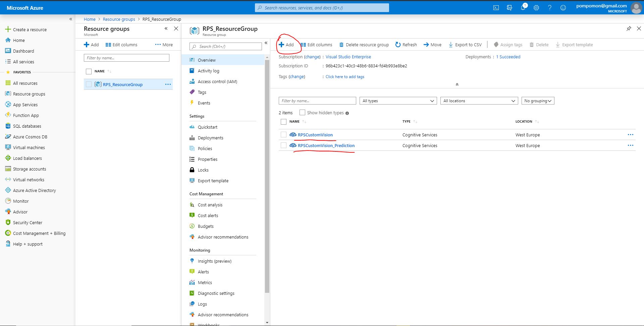Screen dimensions: 644x326
Task: Open the All locations dropdown
Action: 479,101
